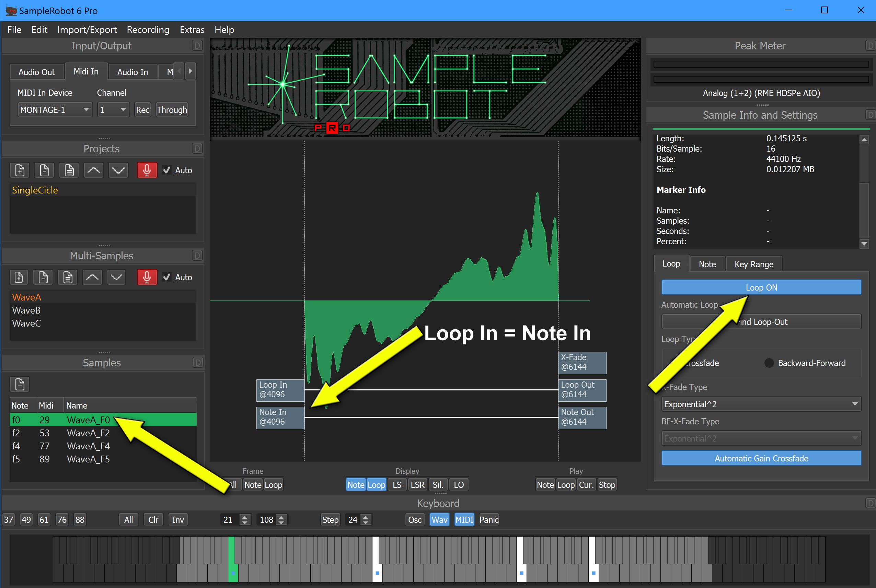Click the Projects record microphone icon
Viewport: 876px width, 588px height.
(x=147, y=170)
